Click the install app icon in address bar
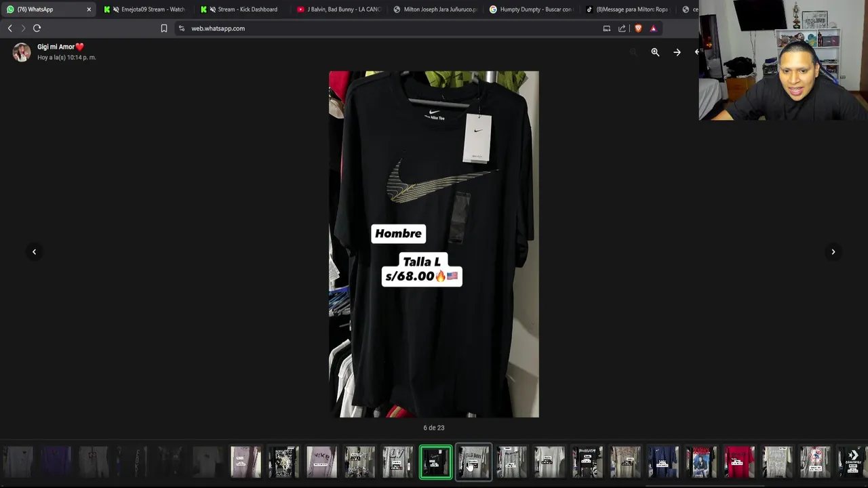 [x=607, y=28]
